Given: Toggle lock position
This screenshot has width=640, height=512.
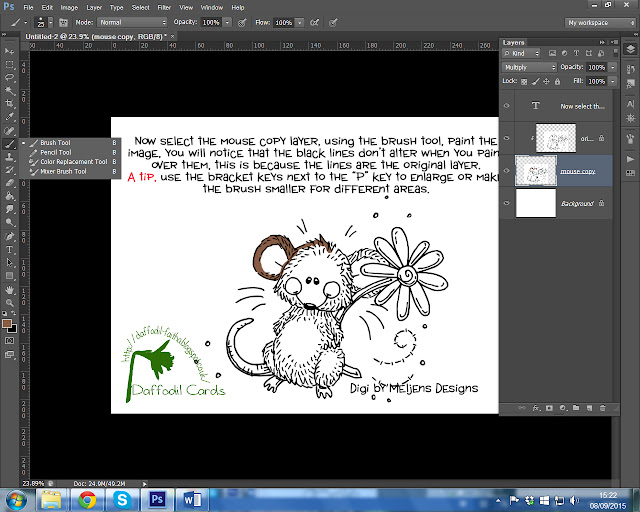Looking at the screenshot, I should (546, 82).
